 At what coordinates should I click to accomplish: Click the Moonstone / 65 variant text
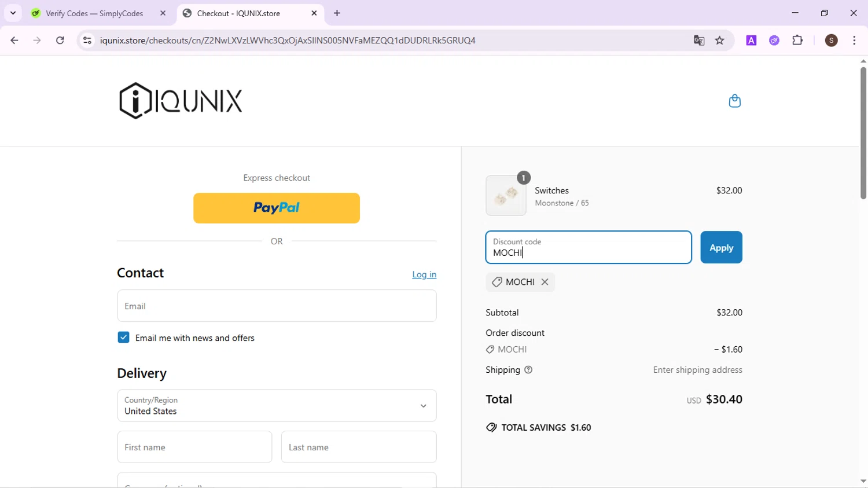point(562,203)
